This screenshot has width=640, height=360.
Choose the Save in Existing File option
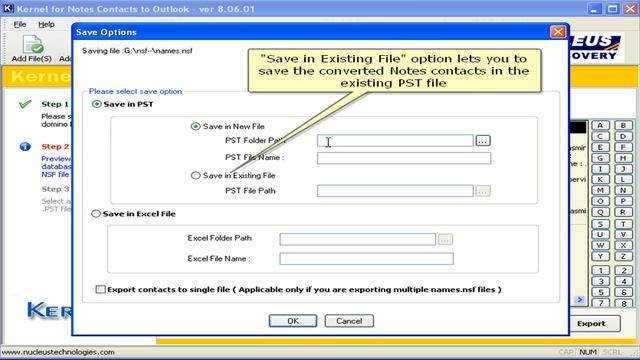click(x=196, y=176)
